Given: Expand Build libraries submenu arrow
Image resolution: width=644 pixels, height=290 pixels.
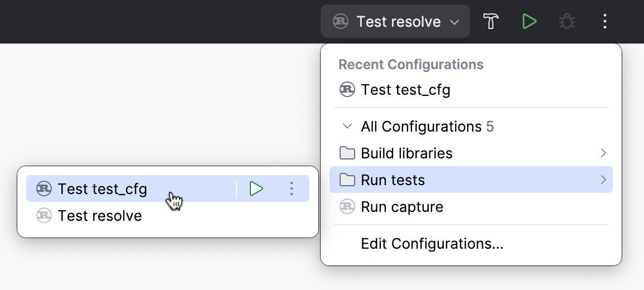Looking at the screenshot, I should click(603, 153).
